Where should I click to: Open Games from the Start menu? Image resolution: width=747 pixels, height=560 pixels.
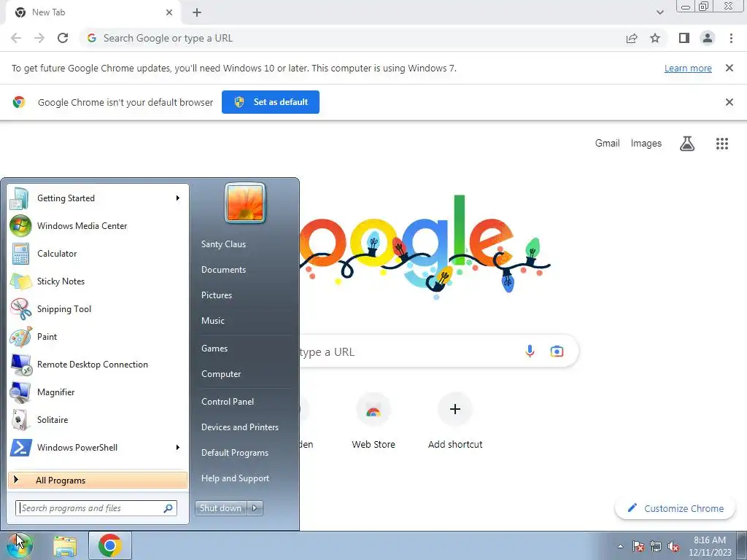click(x=214, y=348)
